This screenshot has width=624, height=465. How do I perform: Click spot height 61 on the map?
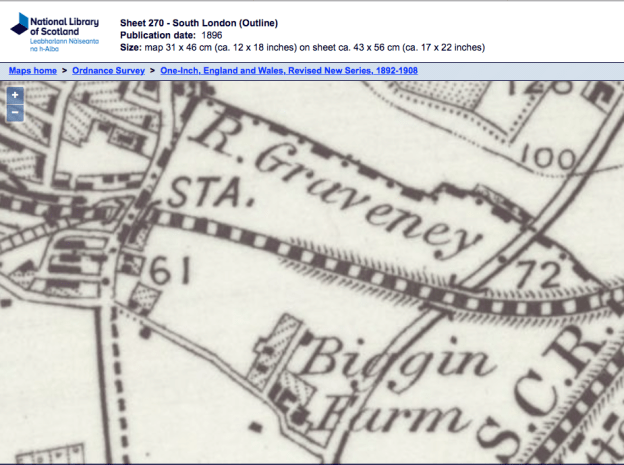(x=171, y=271)
